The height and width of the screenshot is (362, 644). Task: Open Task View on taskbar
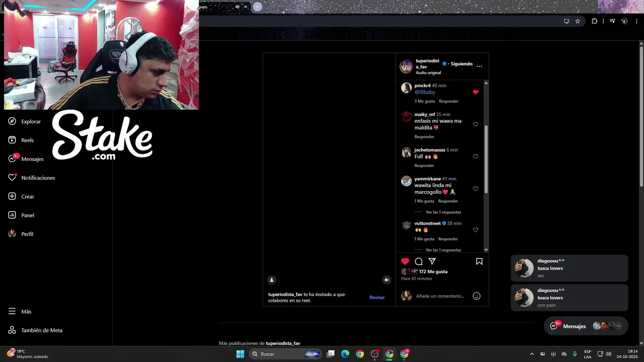pos(331,354)
